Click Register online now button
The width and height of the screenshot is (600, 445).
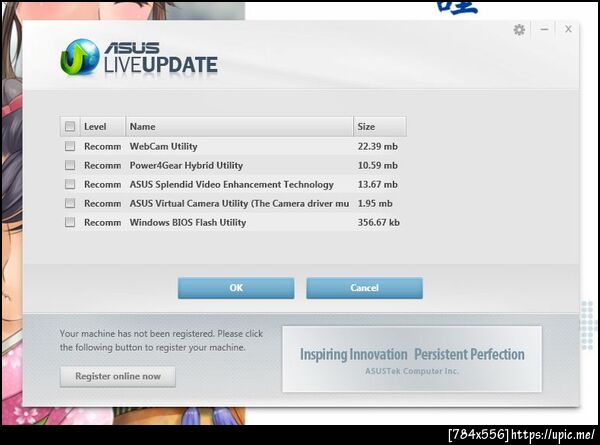point(118,377)
